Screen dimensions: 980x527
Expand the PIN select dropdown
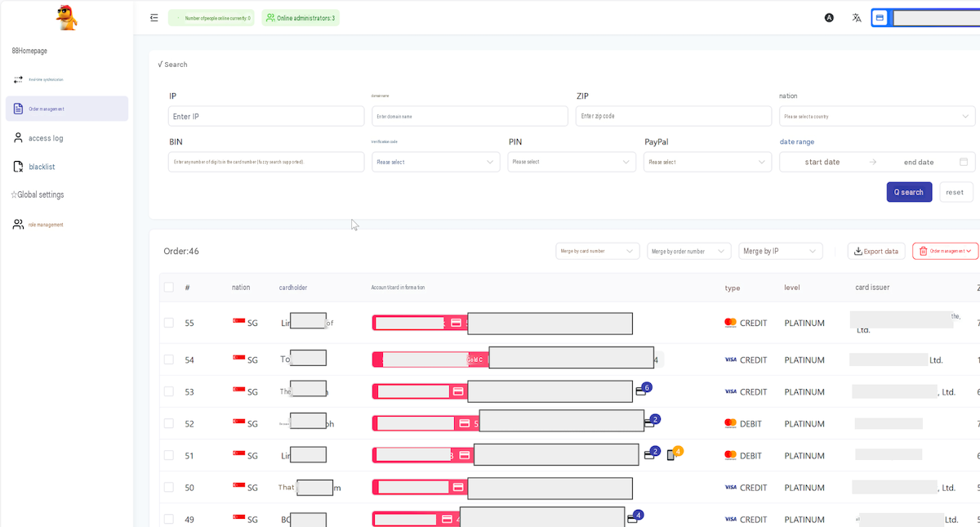(572, 162)
